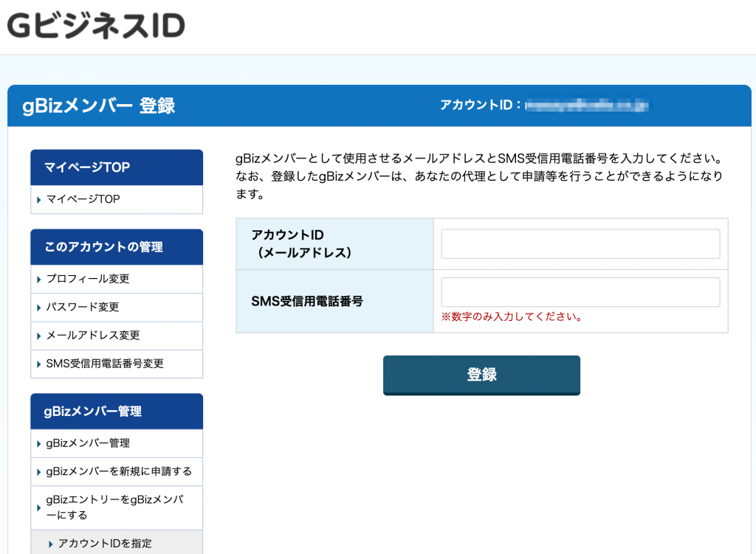Open マイページTOP link in sidebar
The image size is (756, 554).
117,199
